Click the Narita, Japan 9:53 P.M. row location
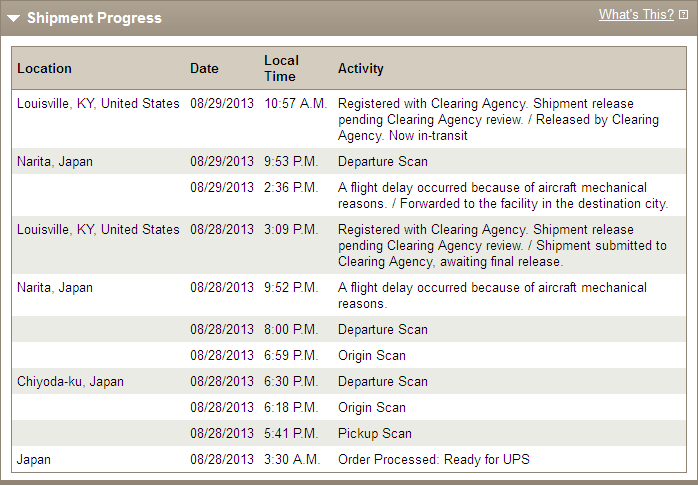Screen dimensions: 698x486 tap(55, 162)
